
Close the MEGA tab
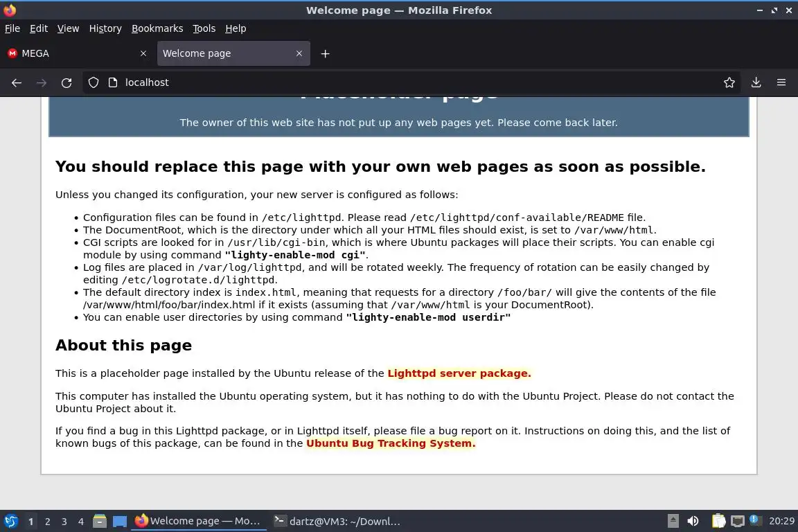[x=143, y=53]
